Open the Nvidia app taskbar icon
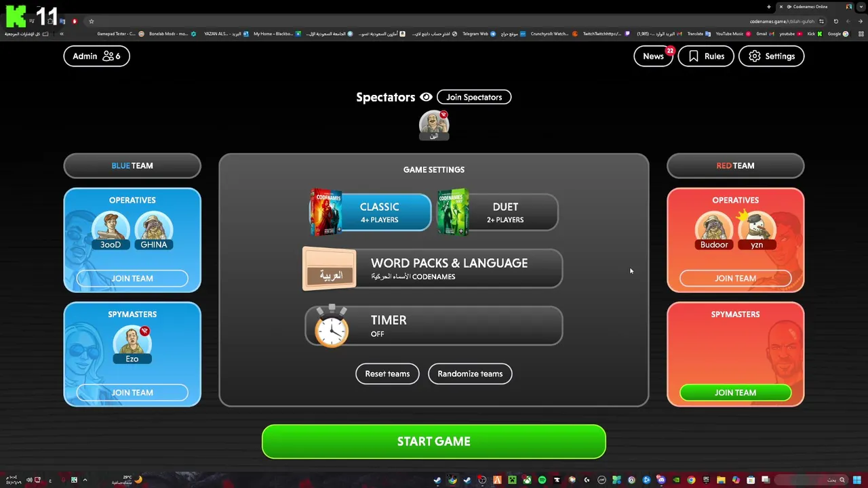This screenshot has height=488, width=868. pyautogui.click(x=676, y=480)
